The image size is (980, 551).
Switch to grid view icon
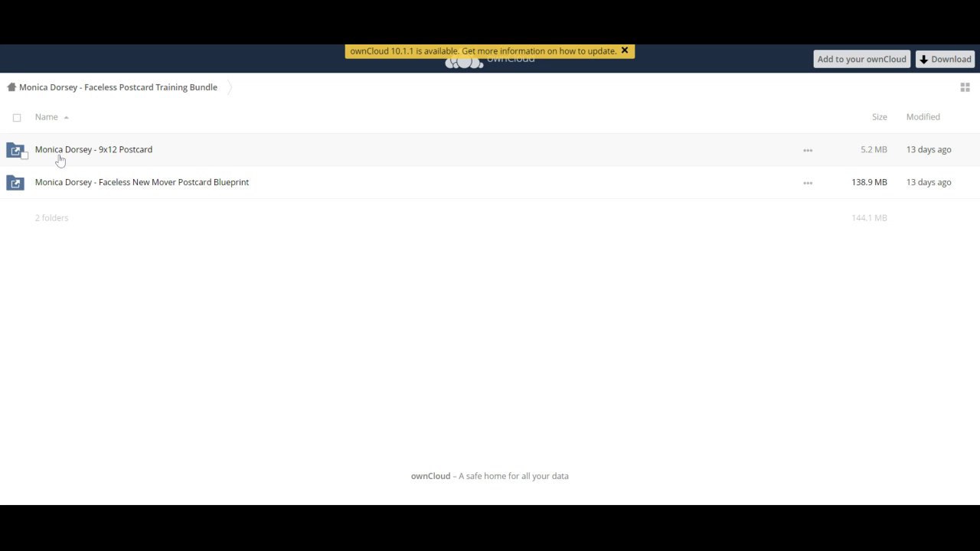point(965,87)
